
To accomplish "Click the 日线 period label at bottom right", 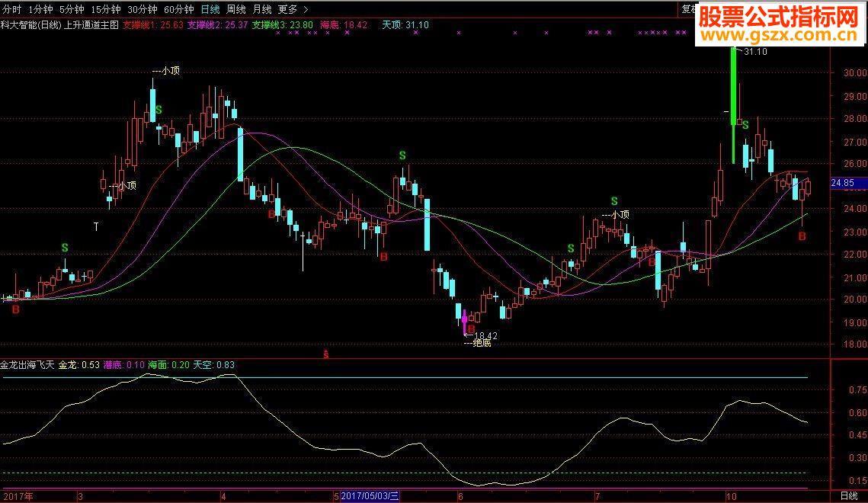I will click(849, 496).
